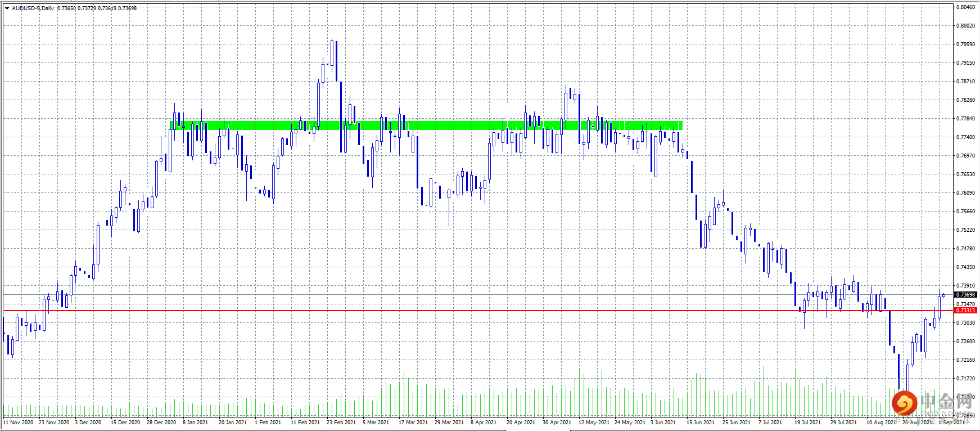This screenshot has height=431, width=980.
Task: Select the green resistance zone rectangle
Action: (426, 125)
